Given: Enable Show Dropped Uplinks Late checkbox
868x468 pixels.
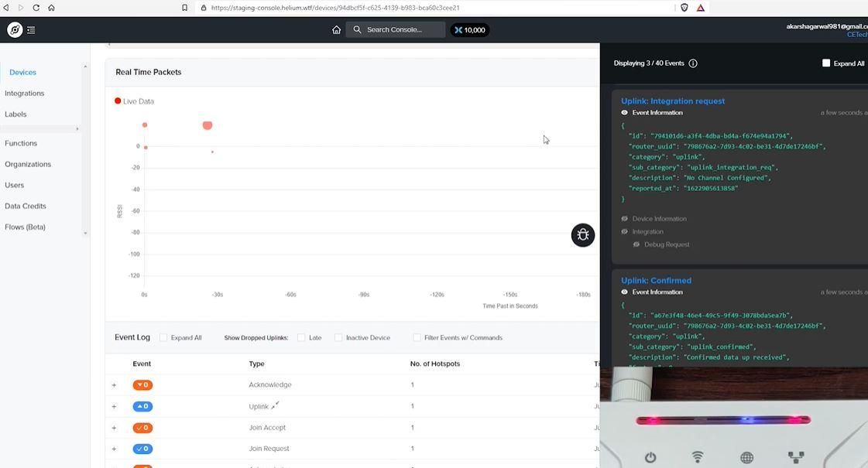Looking at the screenshot, I should click(x=301, y=337).
